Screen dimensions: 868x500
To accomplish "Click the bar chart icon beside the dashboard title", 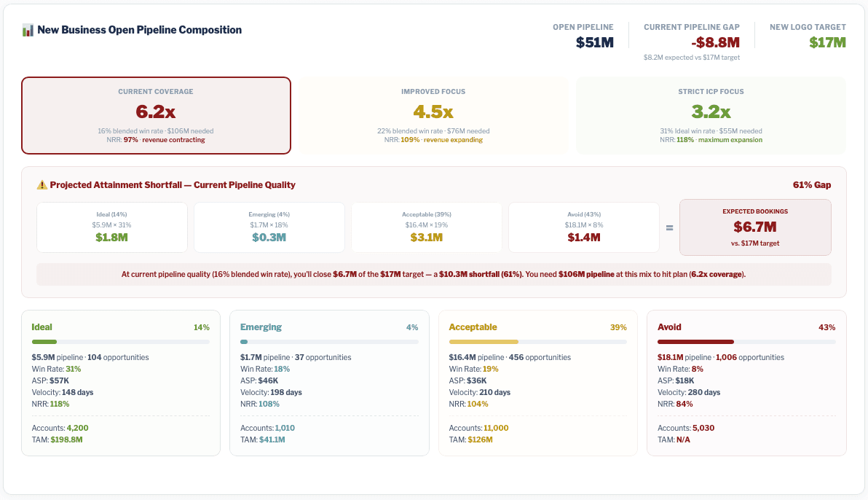I will tap(28, 30).
